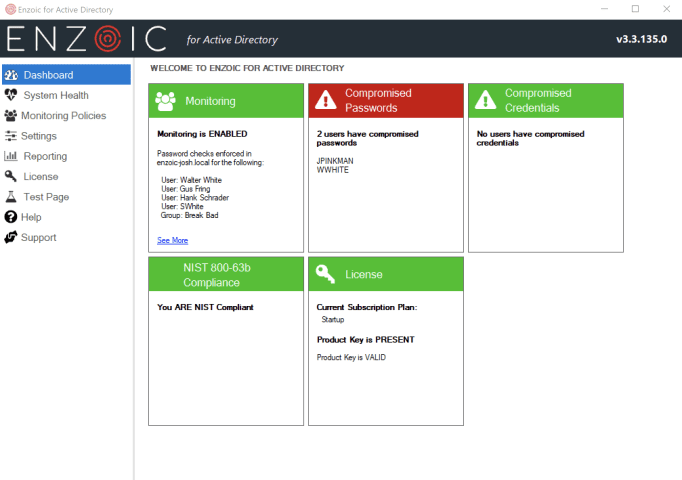Go to the Test Page entry
682x480 pixels.
point(46,197)
